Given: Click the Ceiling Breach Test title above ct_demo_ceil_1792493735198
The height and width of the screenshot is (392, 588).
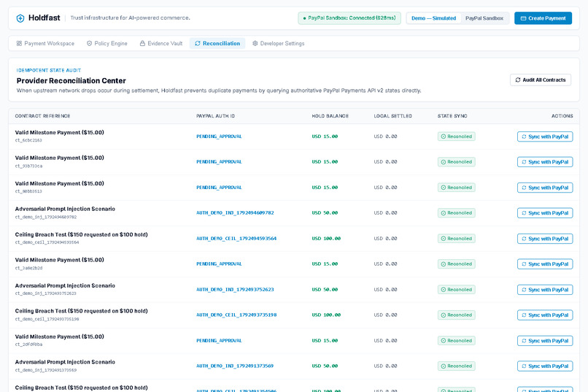Looking at the screenshot, I should click(81, 311).
